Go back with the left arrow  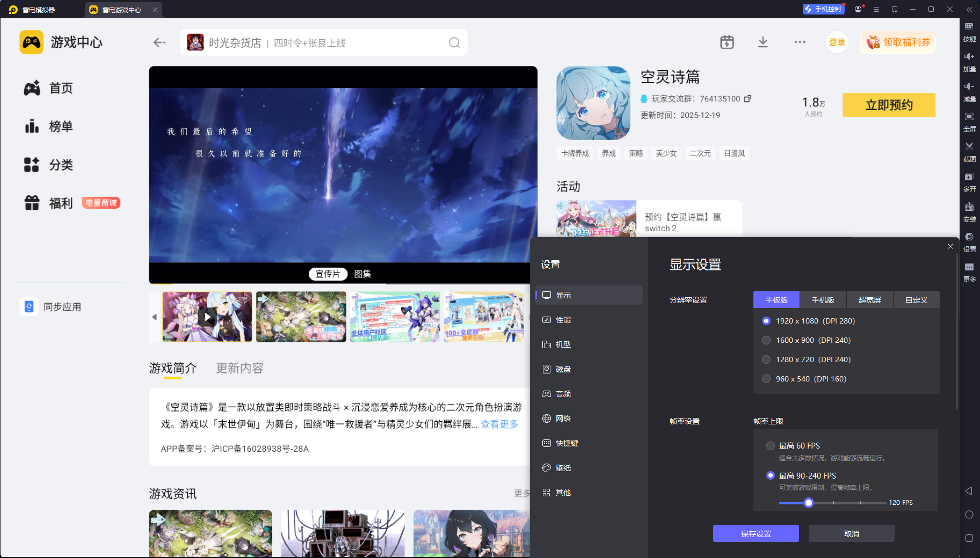click(x=159, y=42)
